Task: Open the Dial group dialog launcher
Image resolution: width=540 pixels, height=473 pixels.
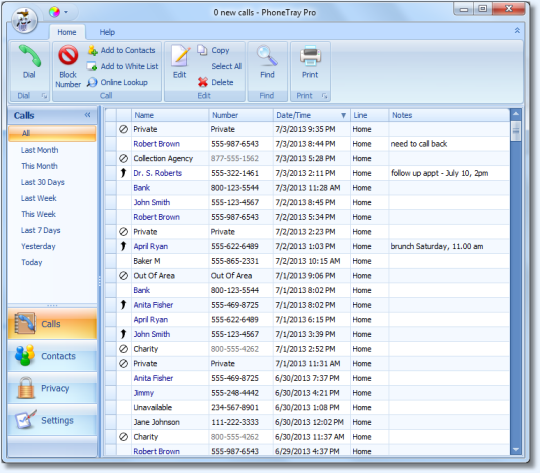Action: [44, 96]
